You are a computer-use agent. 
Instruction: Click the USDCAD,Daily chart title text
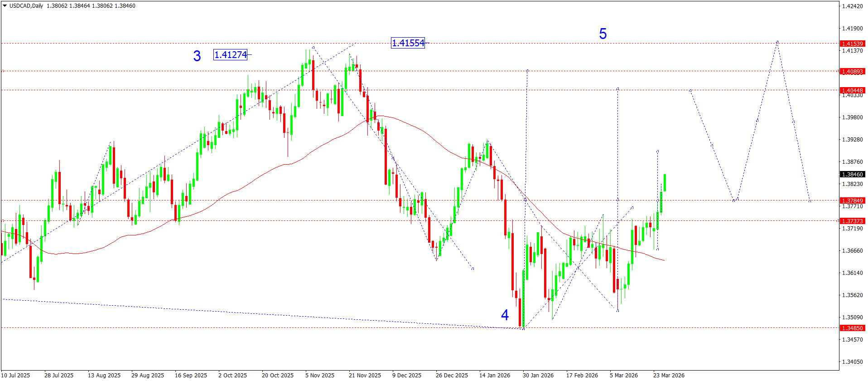pyautogui.click(x=26, y=6)
